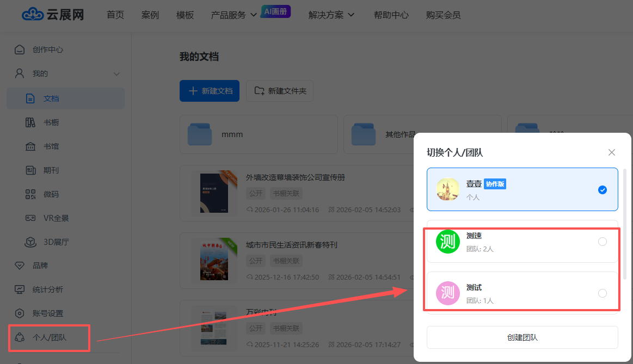Collapse the 我的 sidebar section
Image resolution: width=633 pixels, height=364 pixels.
pos(116,74)
